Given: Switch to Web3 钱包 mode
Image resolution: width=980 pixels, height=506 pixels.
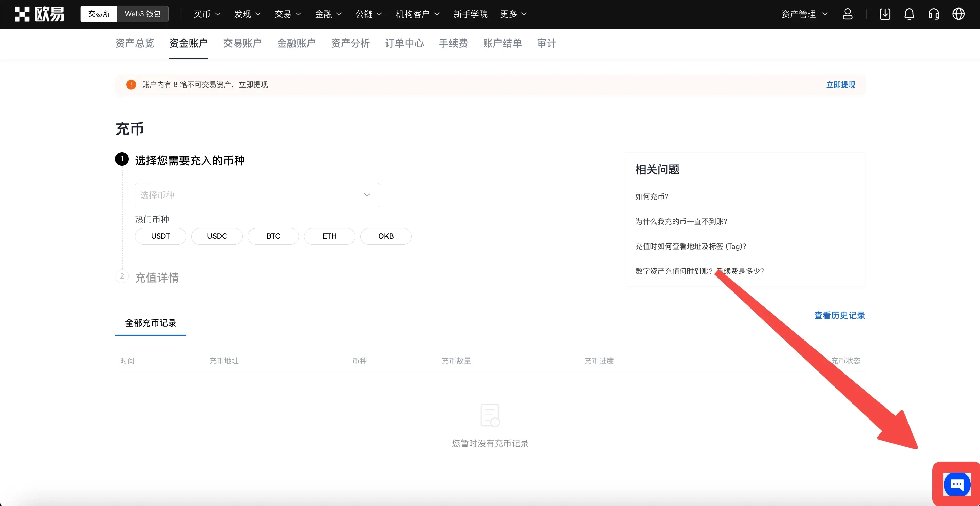Looking at the screenshot, I should pyautogui.click(x=143, y=14).
